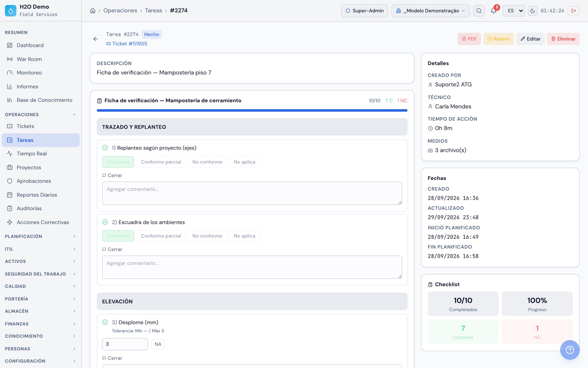Select Conforme for Escuadra de los ambientes
Screen dimensions: 588x368
coord(118,236)
